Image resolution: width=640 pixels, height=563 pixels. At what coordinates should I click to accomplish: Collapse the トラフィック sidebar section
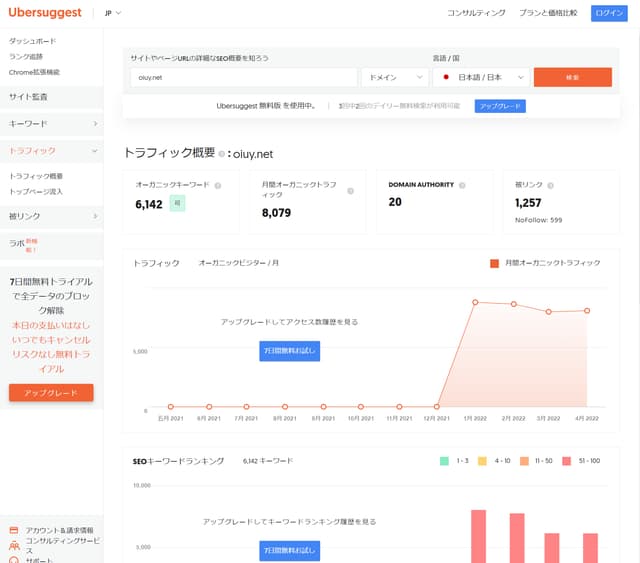[51, 151]
